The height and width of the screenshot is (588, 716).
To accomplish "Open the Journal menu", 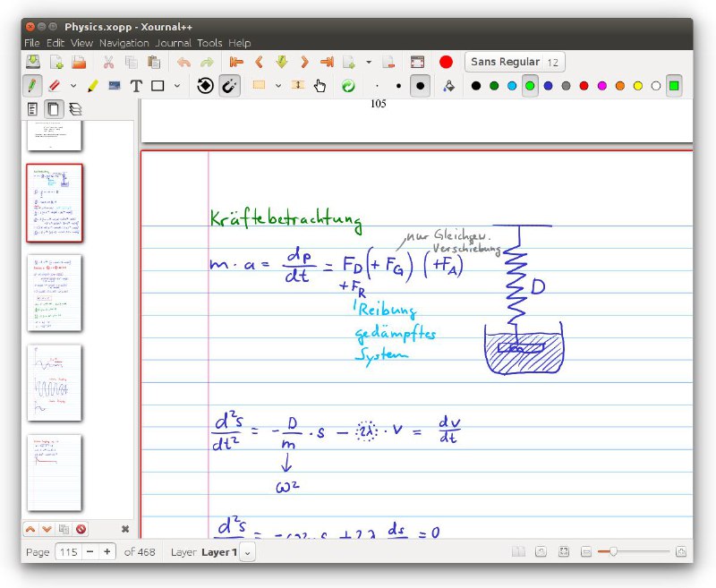I will point(173,43).
